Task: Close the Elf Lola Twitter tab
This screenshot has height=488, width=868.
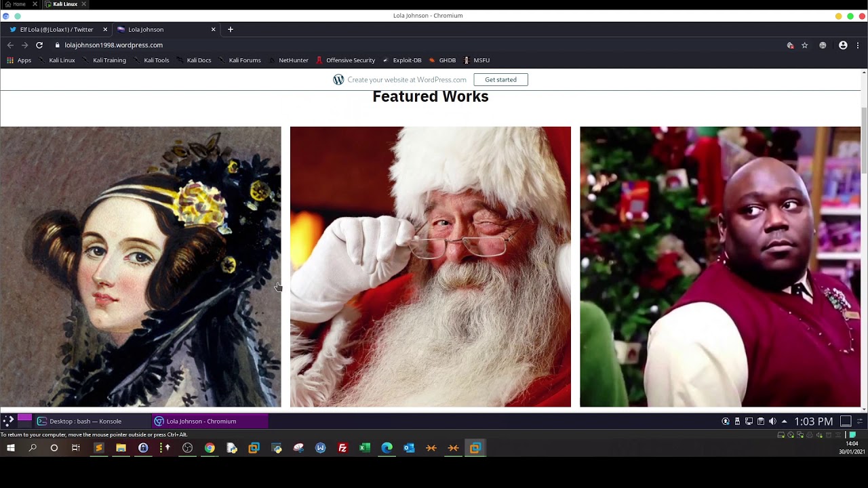Action: point(105,30)
